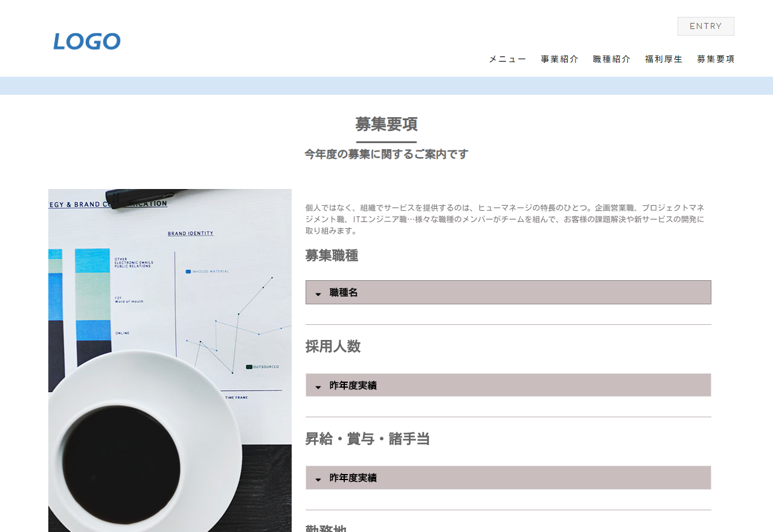Click the LOGO image in the header
Image resolution: width=773 pixels, height=532 pixels.
(87, 41)
